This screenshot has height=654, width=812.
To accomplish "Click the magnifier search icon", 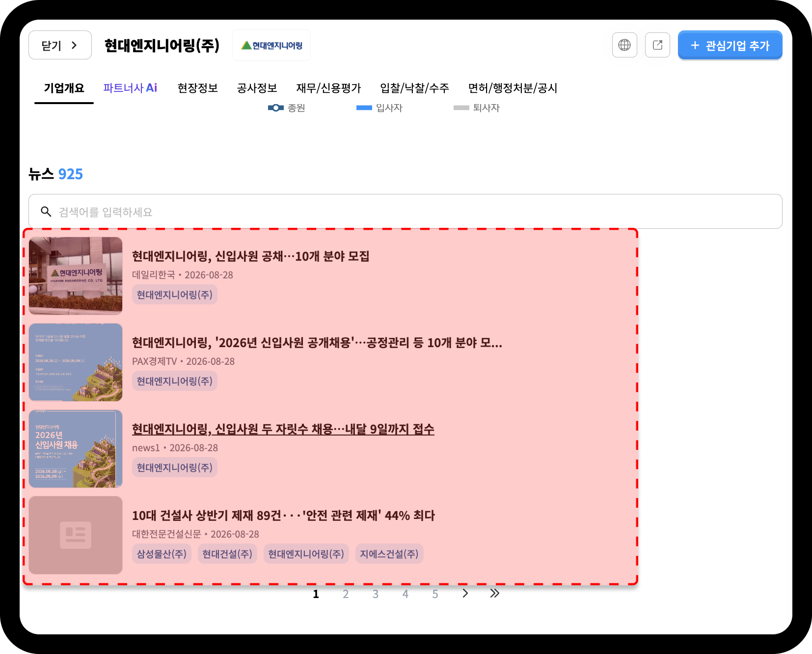I will (46, 212).
